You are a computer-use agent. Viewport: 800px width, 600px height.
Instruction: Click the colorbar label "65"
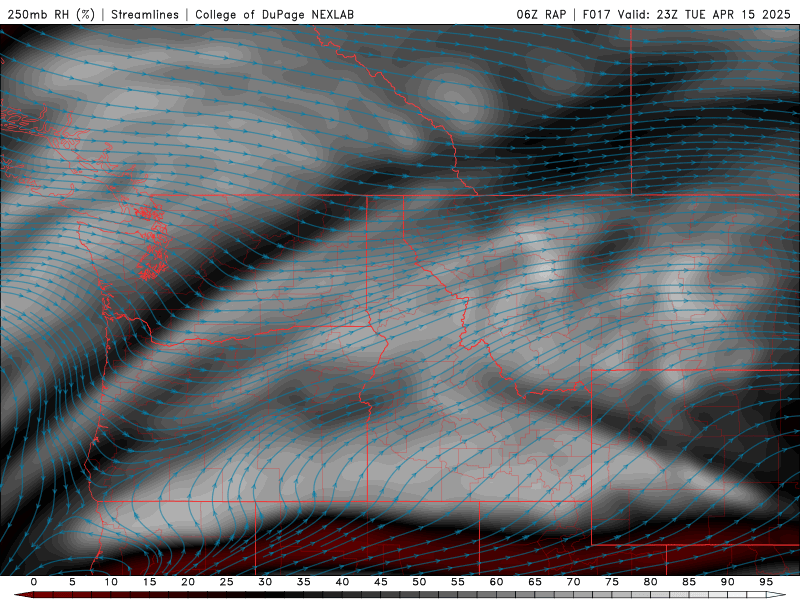tap(535, 582)
